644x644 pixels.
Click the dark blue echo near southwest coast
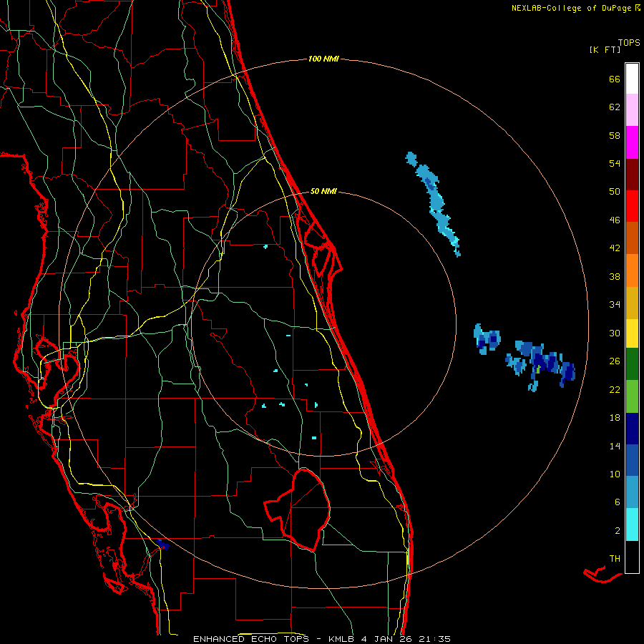(163, 545)
